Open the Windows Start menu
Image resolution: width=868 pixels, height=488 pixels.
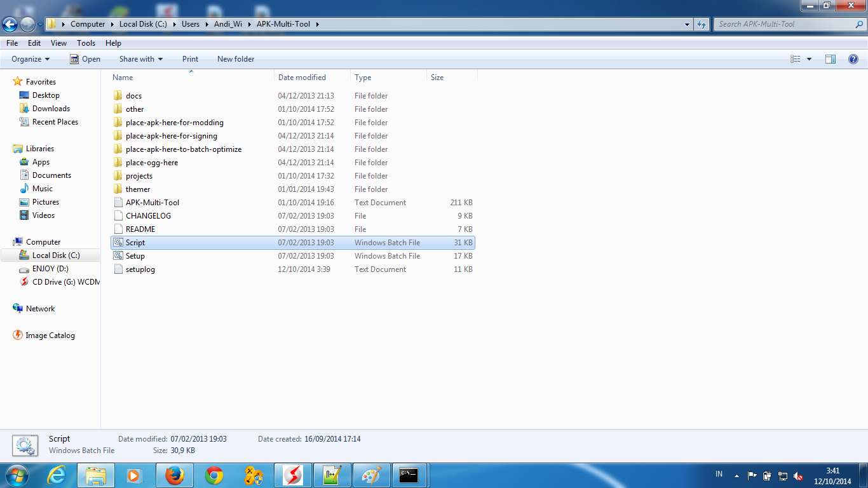point(16,475)
